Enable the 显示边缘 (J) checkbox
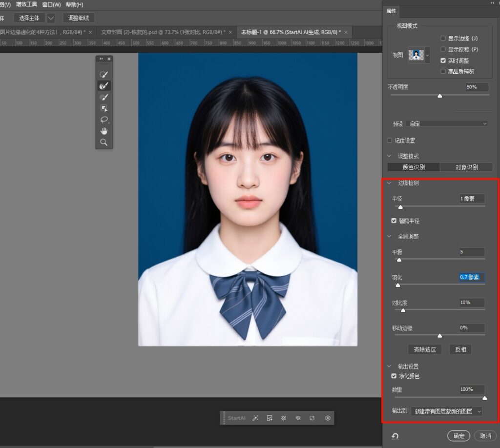 443,38
